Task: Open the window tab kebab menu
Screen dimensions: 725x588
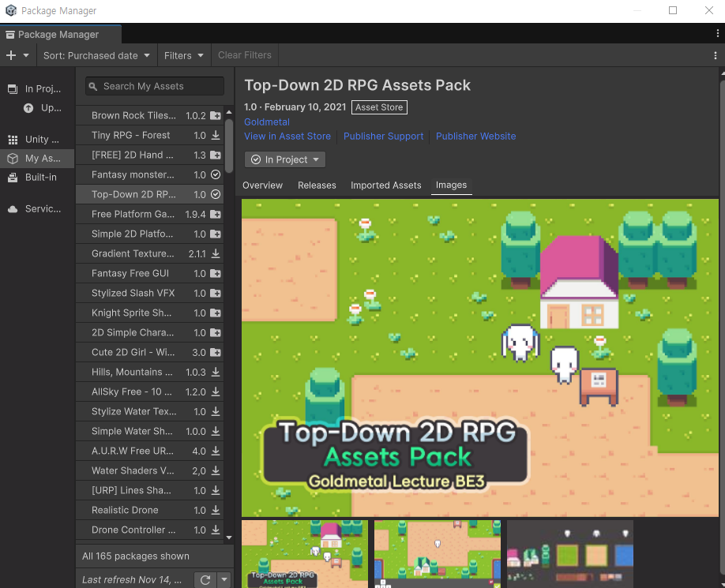Action: [x=717, y=33]
